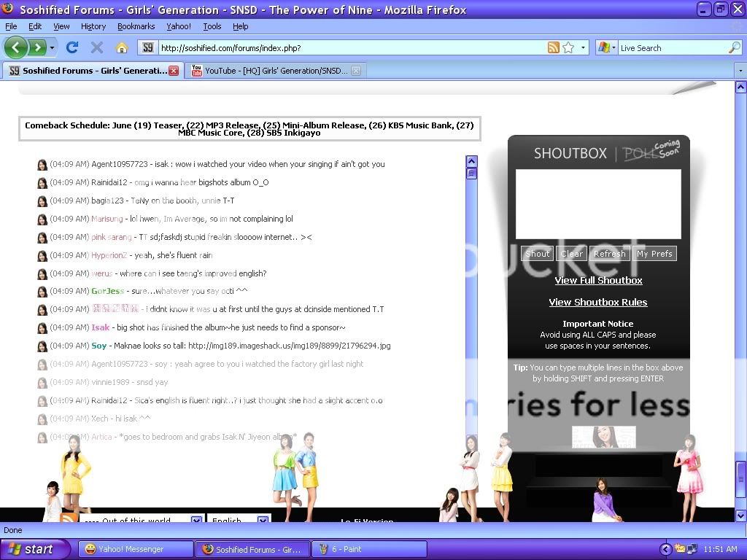The image size is (747, 560).
Task: Click the page scrollbar up arrow
Action: [x=740, y=87]
